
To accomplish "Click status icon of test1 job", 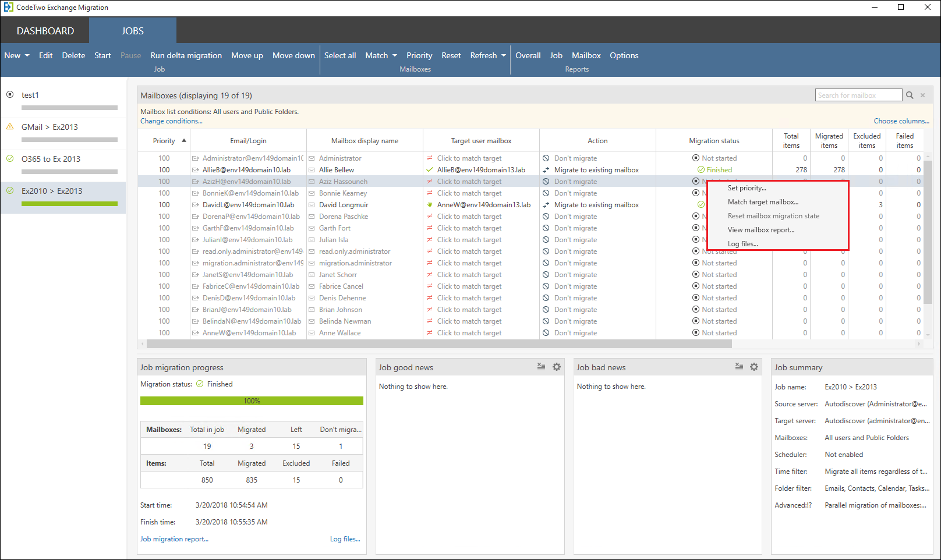I will click(x=10, y=94).
